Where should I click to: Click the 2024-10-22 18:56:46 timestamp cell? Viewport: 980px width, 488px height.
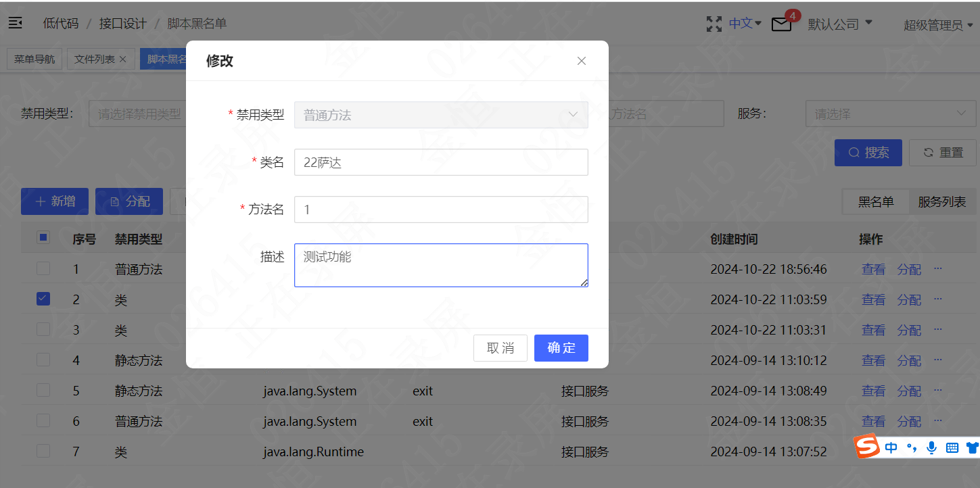[768, 269]
